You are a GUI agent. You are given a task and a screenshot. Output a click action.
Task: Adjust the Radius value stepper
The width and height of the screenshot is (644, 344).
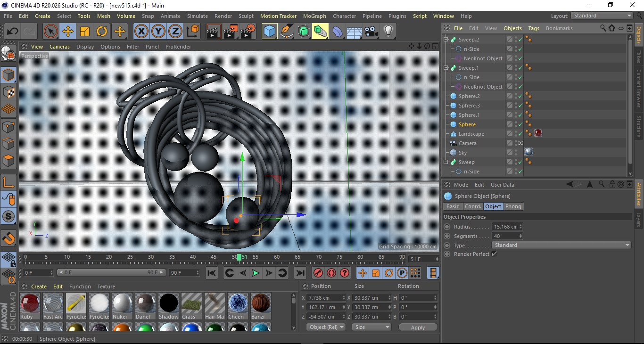520,227
